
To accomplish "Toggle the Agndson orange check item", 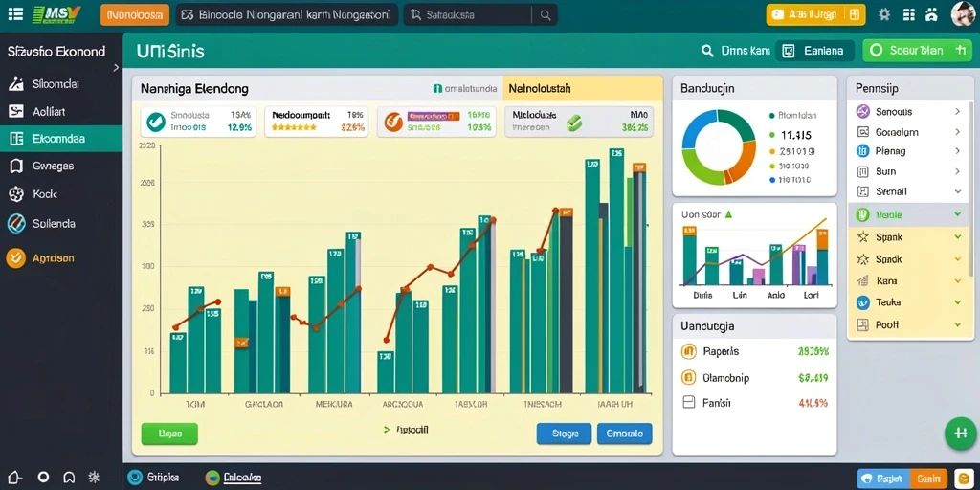I will [15, 257].
